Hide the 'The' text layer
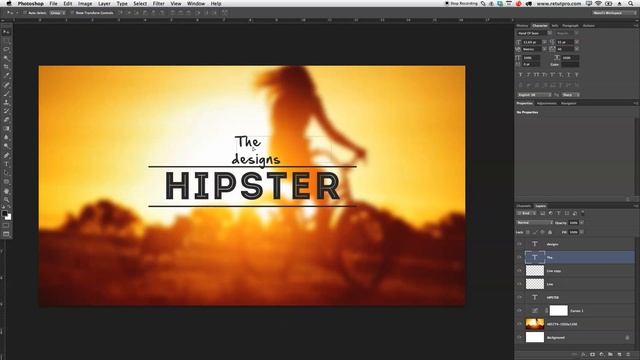 pyautogui.click(x=519, y=257)
